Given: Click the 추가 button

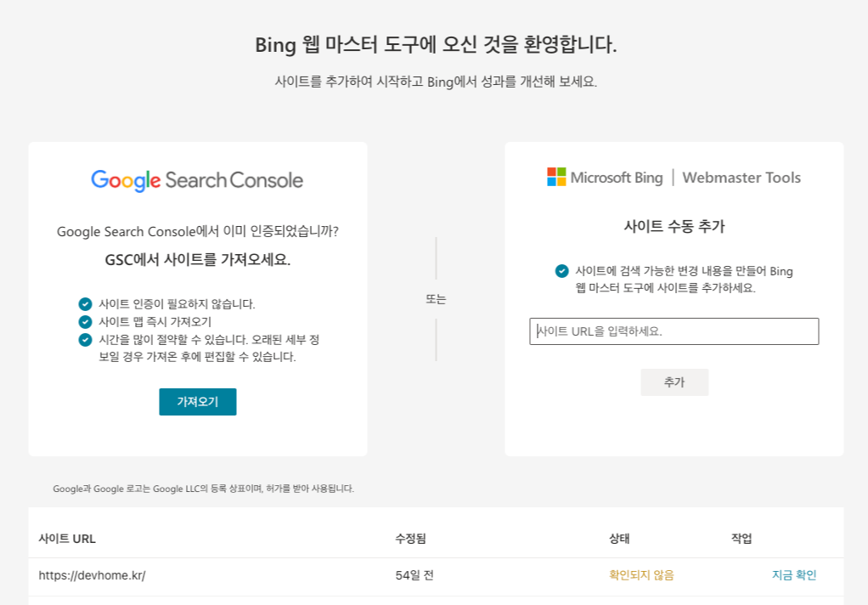Looking at the screenshot, I should pos(674,382).
